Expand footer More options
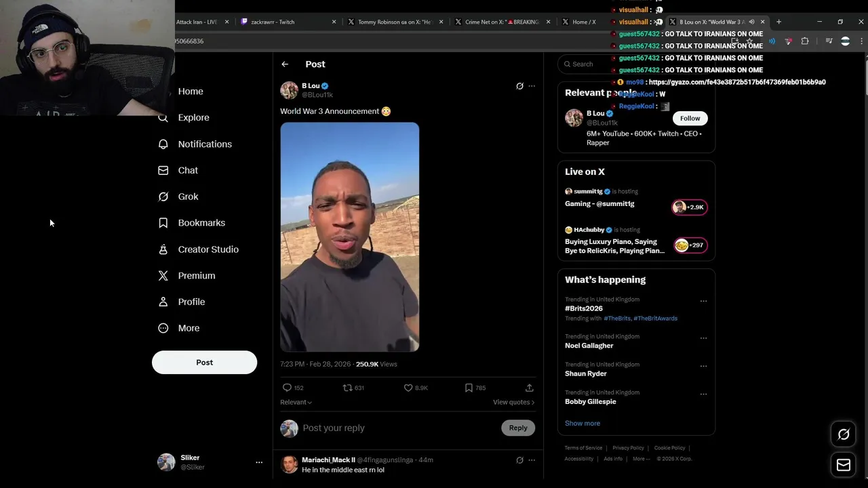868x488 pixels. click(x=641, y=459)
